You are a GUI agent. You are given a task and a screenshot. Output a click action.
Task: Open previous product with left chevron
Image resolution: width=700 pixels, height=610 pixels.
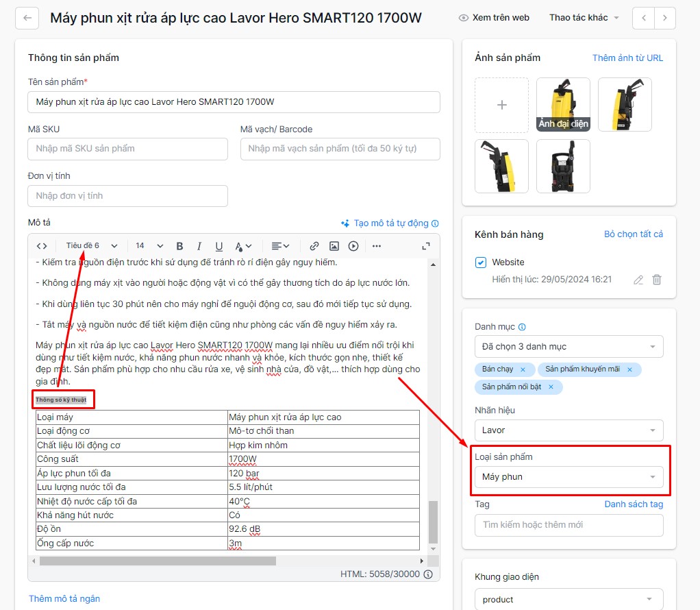tap(644, 18)
